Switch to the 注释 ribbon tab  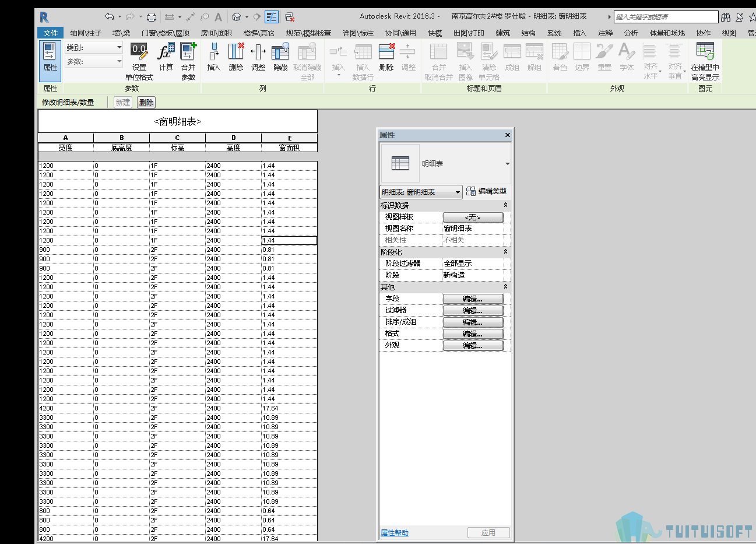click(x=606, y=33)
